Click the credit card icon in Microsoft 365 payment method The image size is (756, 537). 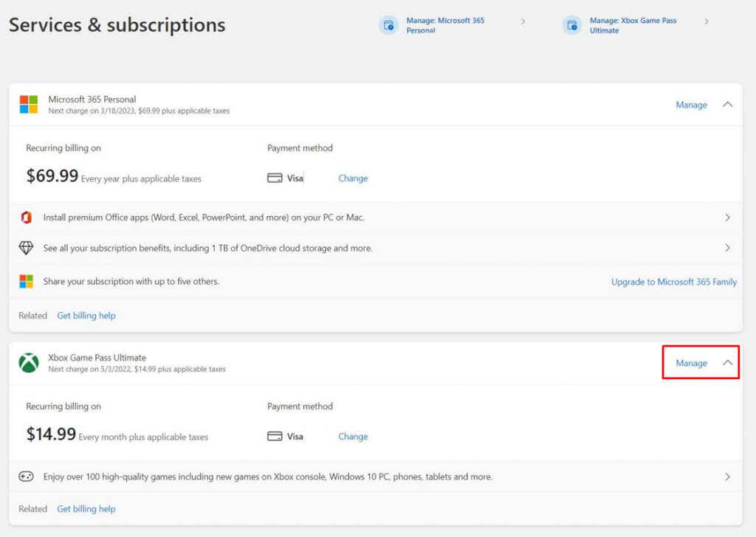(x=275, y=179)
